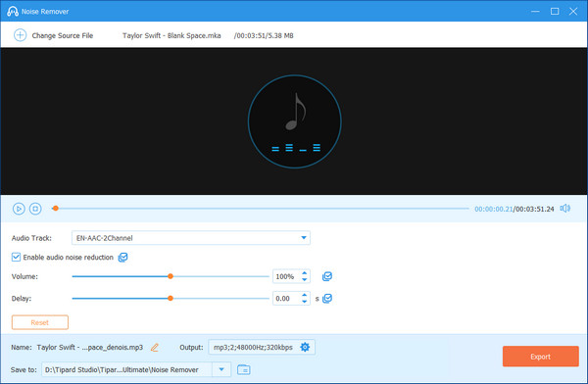
Task: Click apply-to-all icon beside Delay
Action: (x=327, y=299)
